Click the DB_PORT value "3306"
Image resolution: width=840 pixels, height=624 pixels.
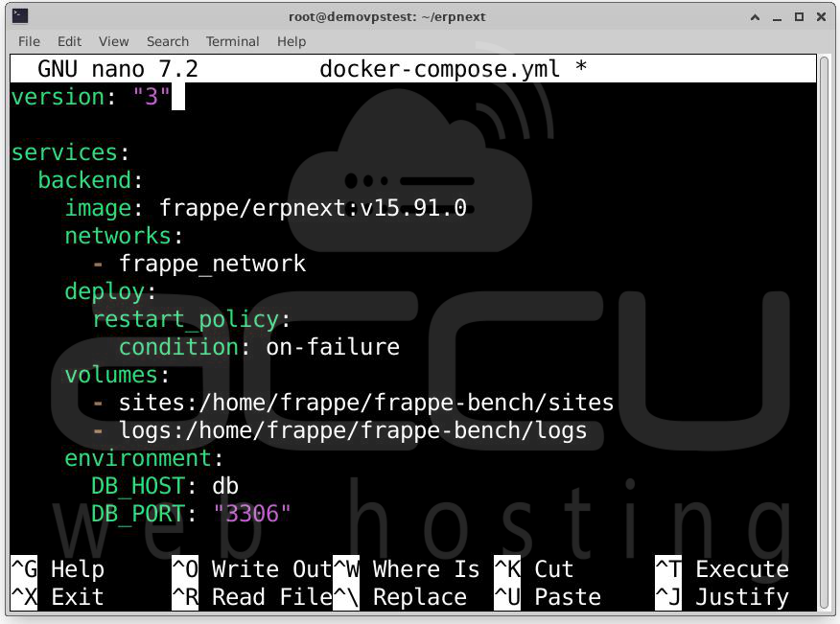(x=252, y=514)
